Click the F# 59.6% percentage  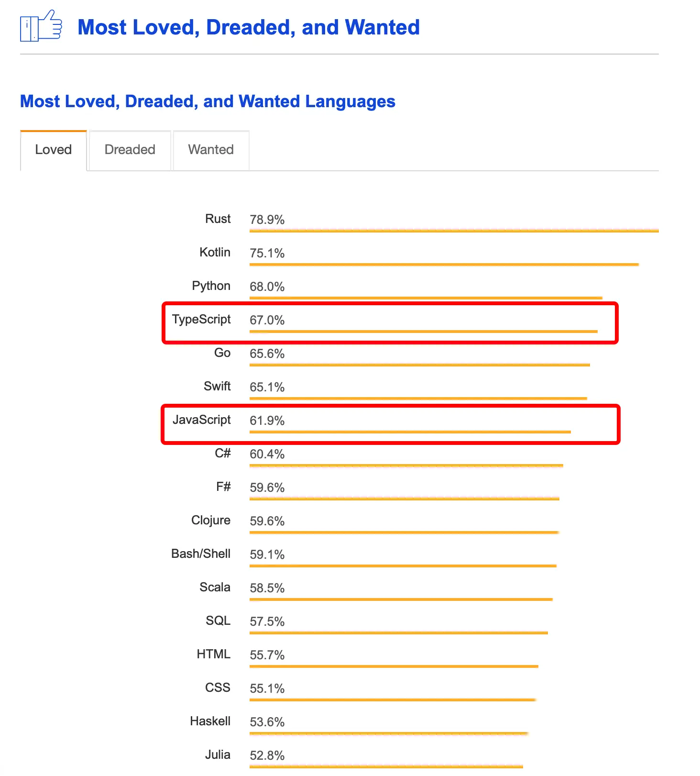(267, 488)
